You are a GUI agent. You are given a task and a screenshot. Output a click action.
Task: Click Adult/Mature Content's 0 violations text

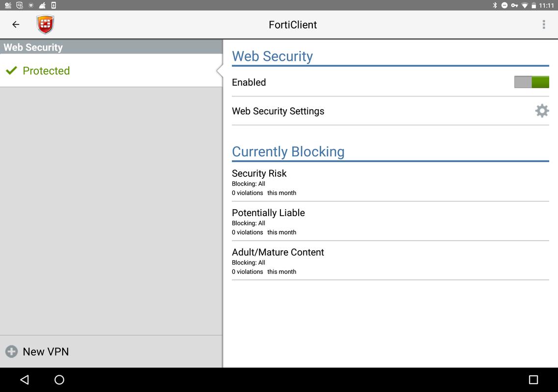pyautogui.click(x=247, y=271)
